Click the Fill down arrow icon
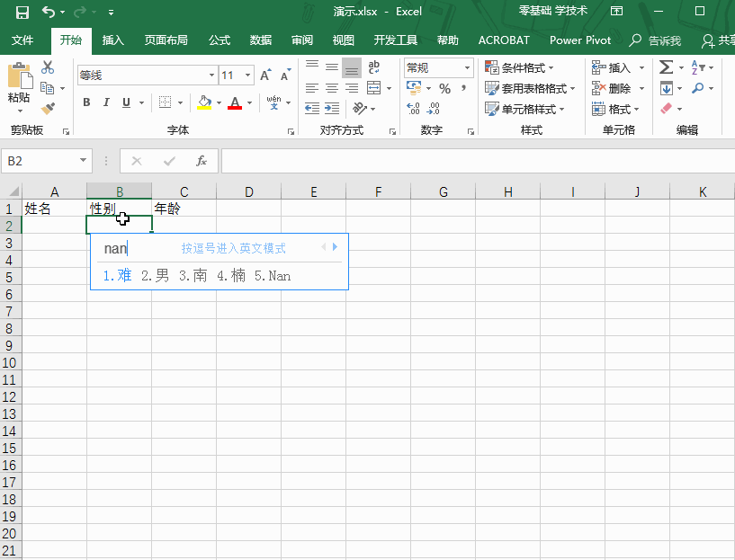 666,88
